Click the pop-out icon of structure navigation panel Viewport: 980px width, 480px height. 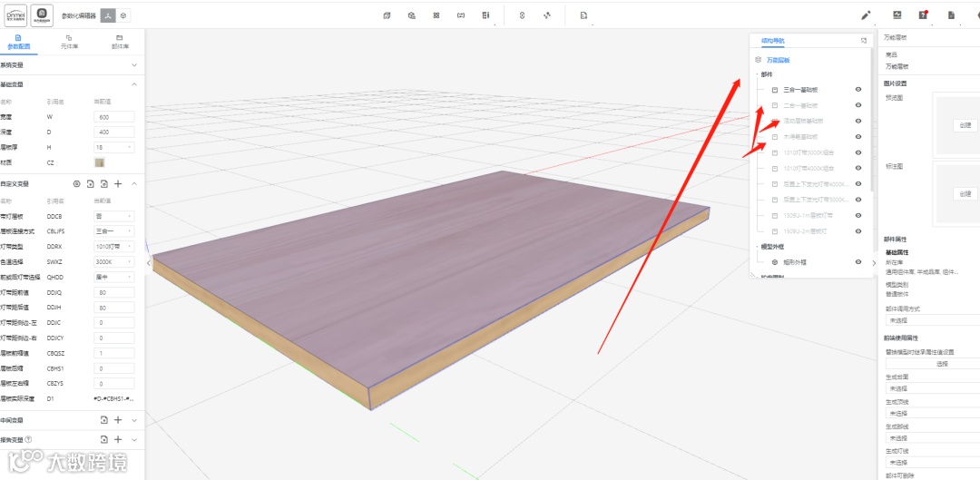(x=863, y=41)
